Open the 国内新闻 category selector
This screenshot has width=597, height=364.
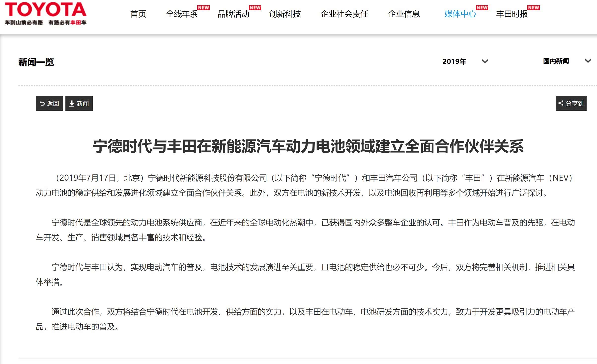coord(556,61)
